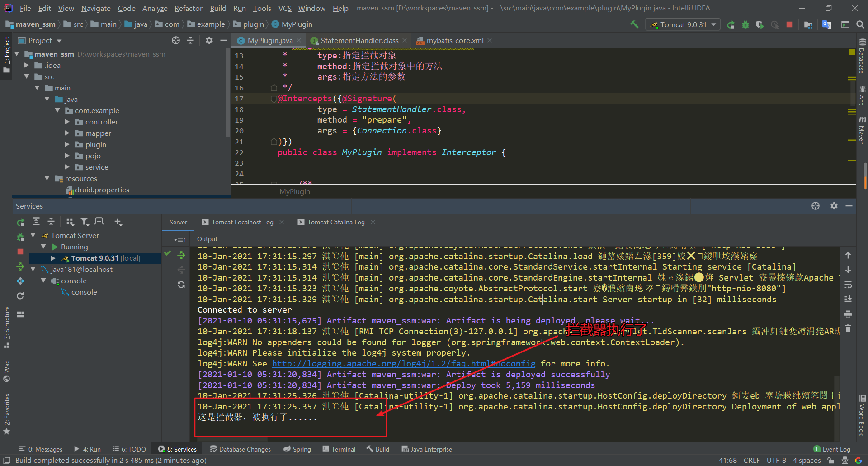Image resolution: width=868 pixels, height=466 pixels.
Task: Click UTF-8 encoding in status bar
Action: pyautogui.click(x=776, y=461)
